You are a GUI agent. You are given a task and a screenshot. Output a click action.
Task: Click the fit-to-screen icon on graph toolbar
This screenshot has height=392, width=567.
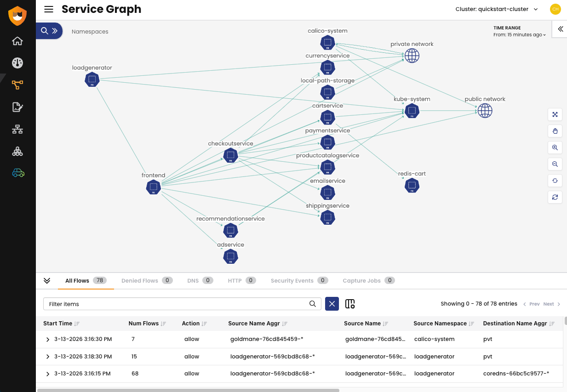point(555,115)
